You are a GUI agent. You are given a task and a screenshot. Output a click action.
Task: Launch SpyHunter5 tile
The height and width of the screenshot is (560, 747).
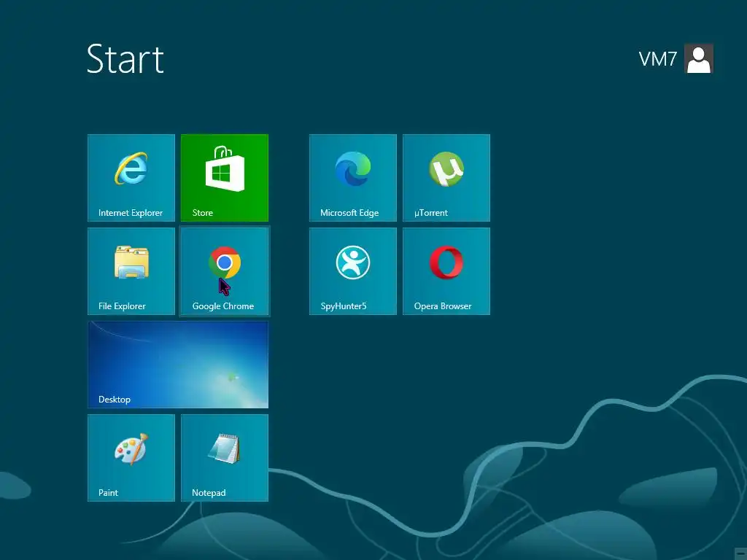(352, 271)
